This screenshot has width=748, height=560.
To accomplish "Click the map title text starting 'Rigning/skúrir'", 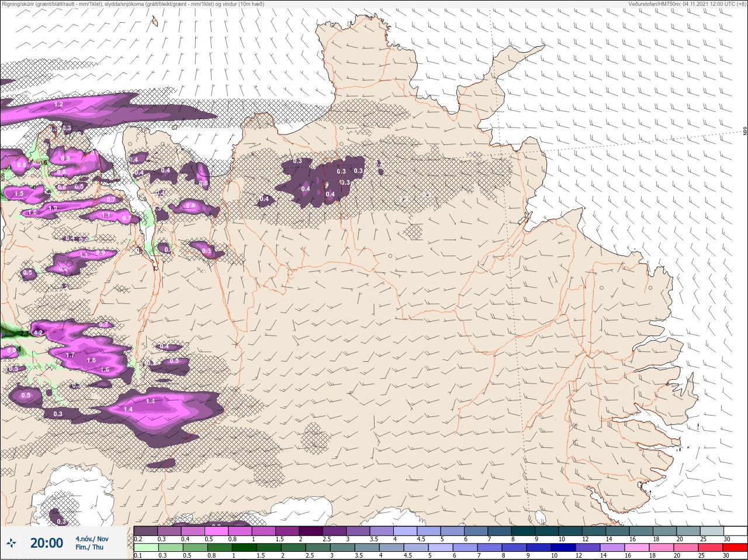I will [x=133, y=4].
